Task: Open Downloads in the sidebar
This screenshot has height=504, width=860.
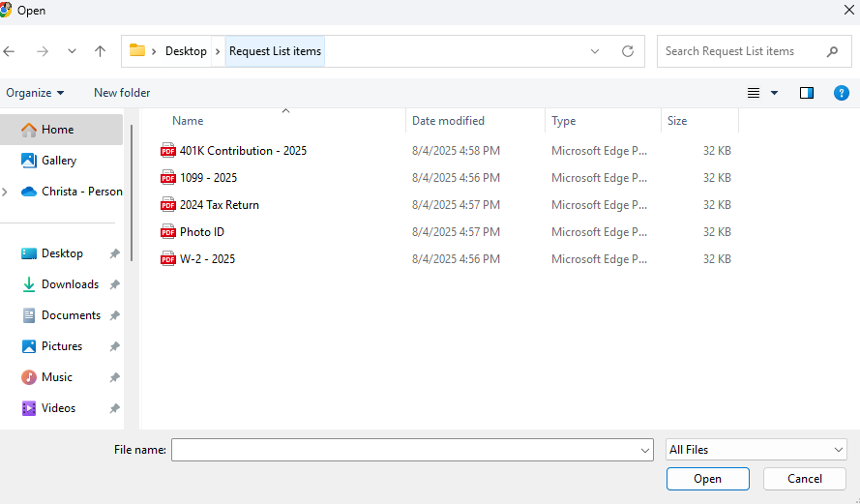Action: pos(62,284)
